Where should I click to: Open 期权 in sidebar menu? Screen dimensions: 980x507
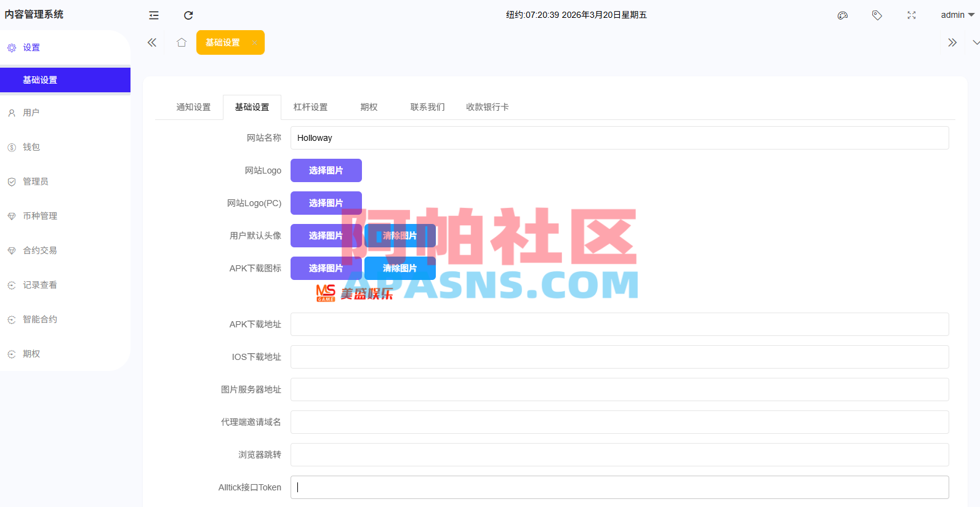(x=65, y=354)
